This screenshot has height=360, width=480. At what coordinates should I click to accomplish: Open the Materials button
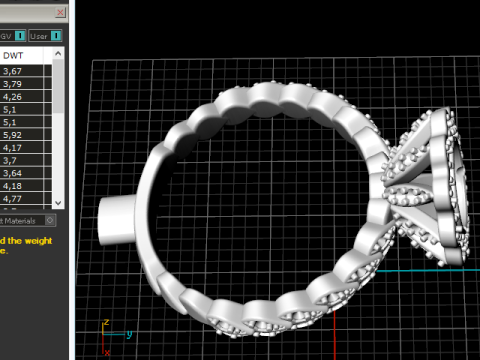coord(28,220)
